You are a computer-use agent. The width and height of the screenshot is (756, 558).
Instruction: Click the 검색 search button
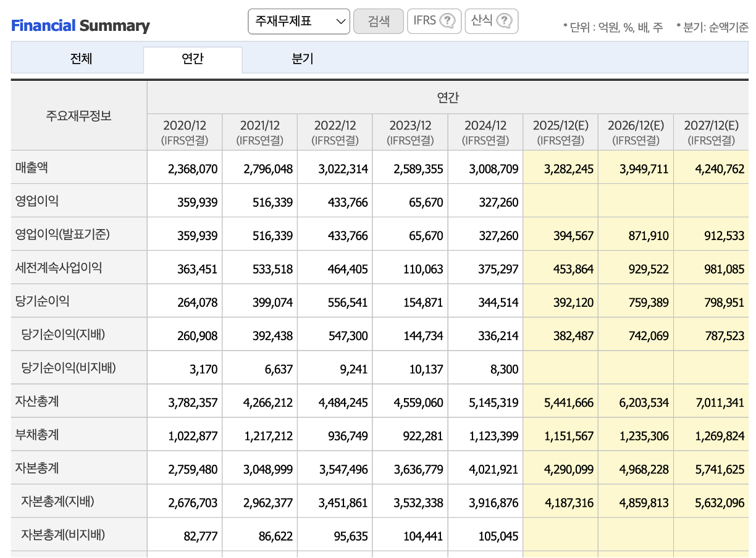pyautogui.click(x=378, y=21)
